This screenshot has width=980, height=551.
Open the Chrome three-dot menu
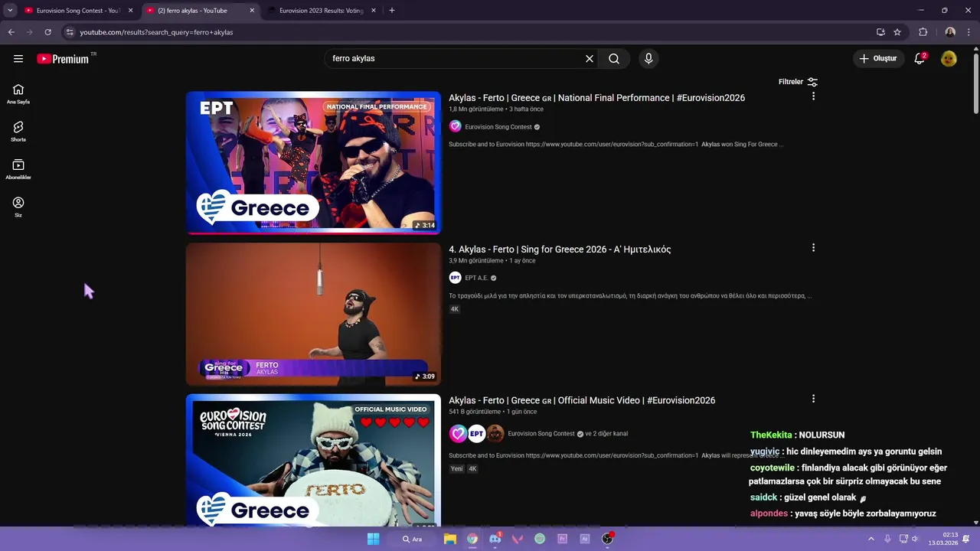pyautogui.click(x=969, y=32)
